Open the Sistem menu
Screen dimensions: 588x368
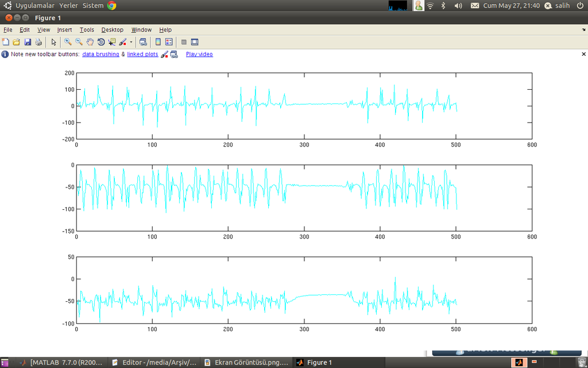[93, 6]
